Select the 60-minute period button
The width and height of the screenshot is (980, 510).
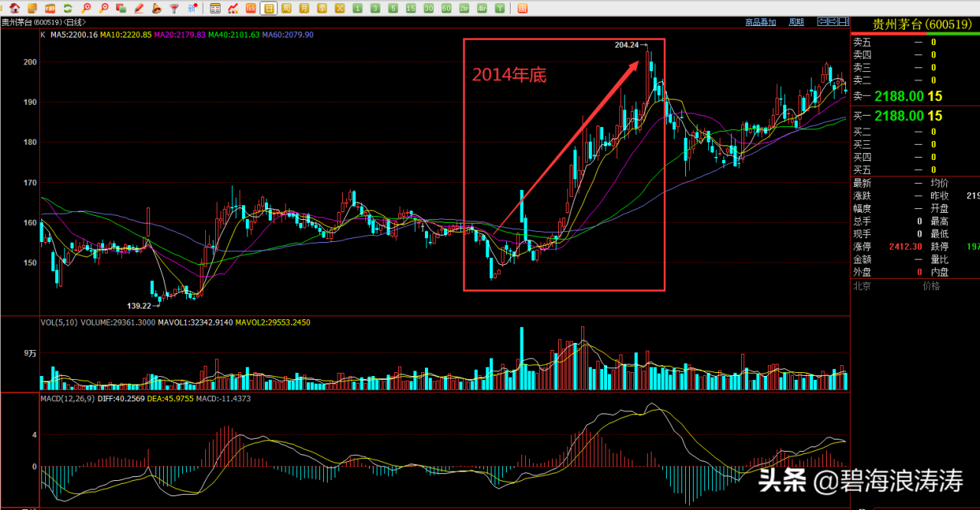[x=446, y=8]
